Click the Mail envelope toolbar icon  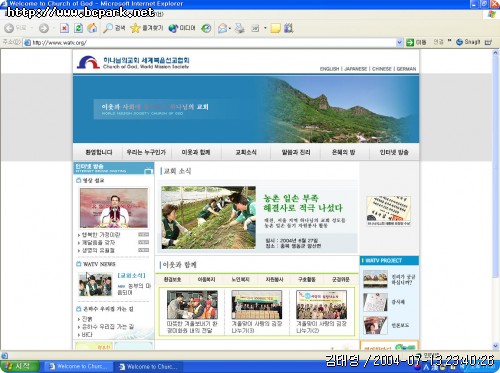tap(222, 28)
